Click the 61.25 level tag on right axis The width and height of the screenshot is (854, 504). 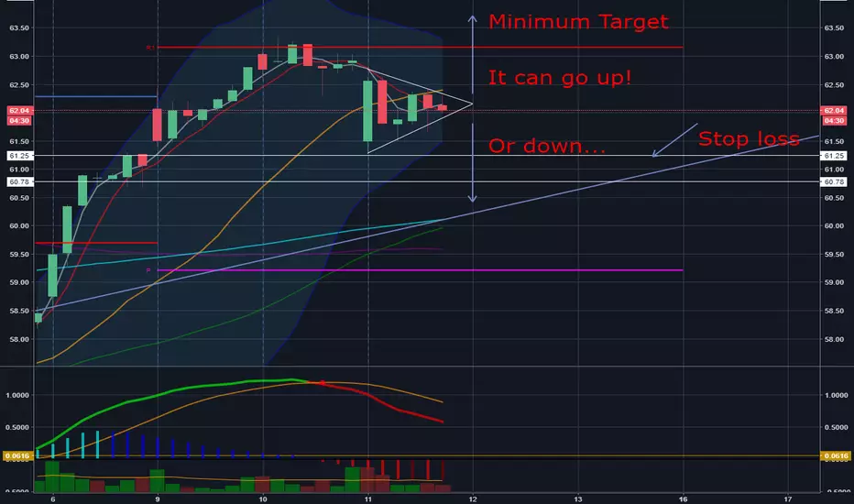tap(834, 156)
